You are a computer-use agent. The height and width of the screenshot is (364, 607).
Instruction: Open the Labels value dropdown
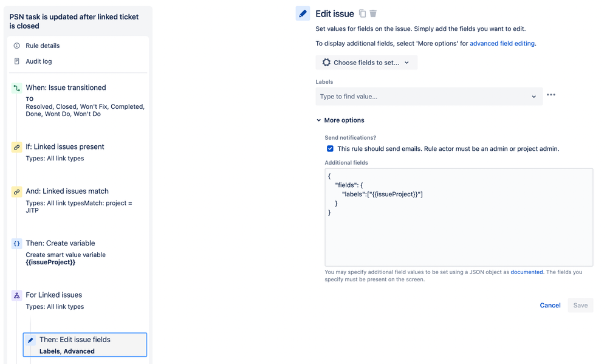[x=533, y=96]
